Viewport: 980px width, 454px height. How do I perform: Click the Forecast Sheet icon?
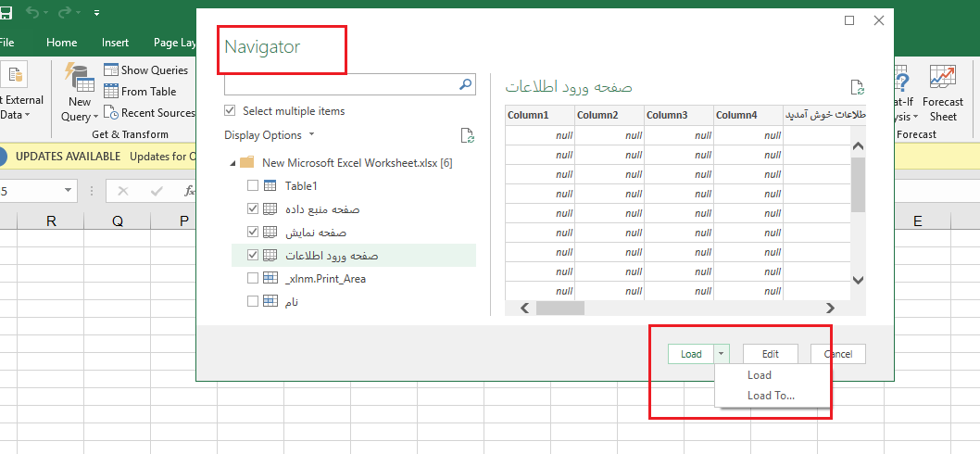pyautogui.click(x=943, y=78)
